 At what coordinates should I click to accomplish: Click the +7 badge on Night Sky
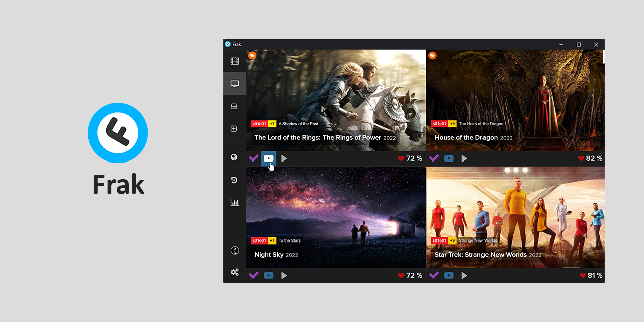point(272,240)
